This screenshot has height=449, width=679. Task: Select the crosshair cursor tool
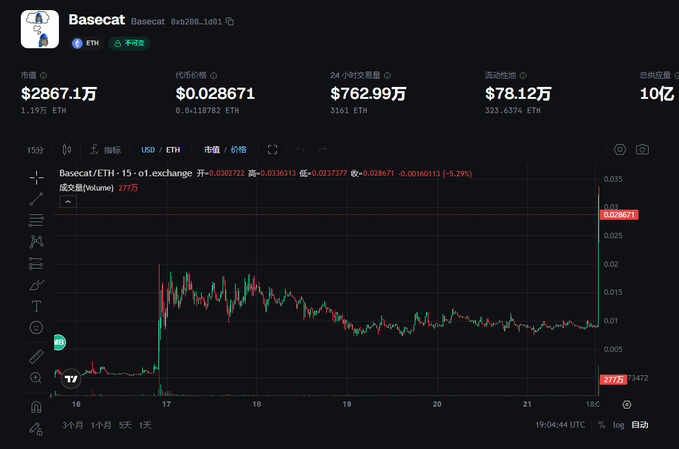[x=36, y=177]
